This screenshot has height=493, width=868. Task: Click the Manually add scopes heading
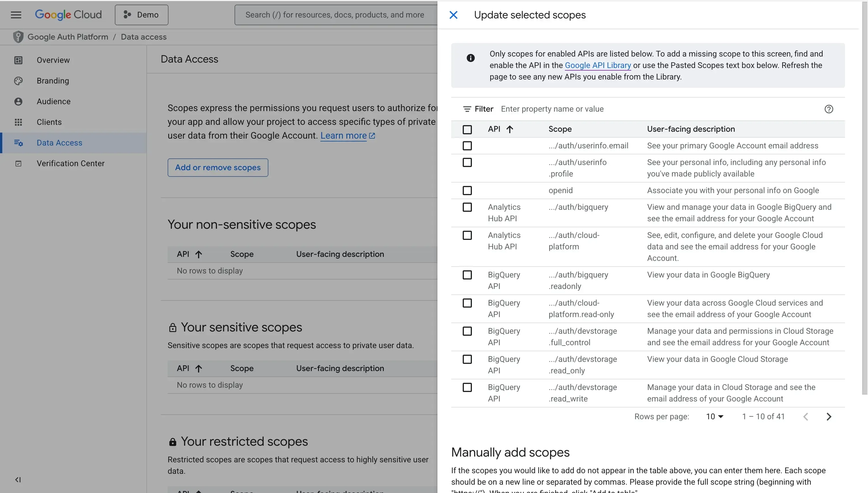[510, 452]
